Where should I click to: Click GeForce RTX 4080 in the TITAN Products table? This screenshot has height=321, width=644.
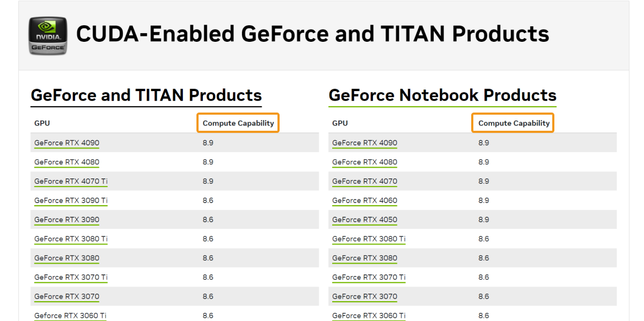coord(67,162)
